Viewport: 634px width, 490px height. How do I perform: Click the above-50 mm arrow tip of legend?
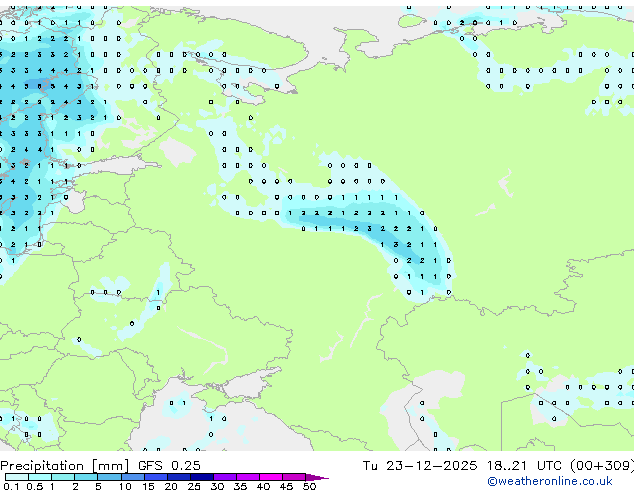[317, 478]
